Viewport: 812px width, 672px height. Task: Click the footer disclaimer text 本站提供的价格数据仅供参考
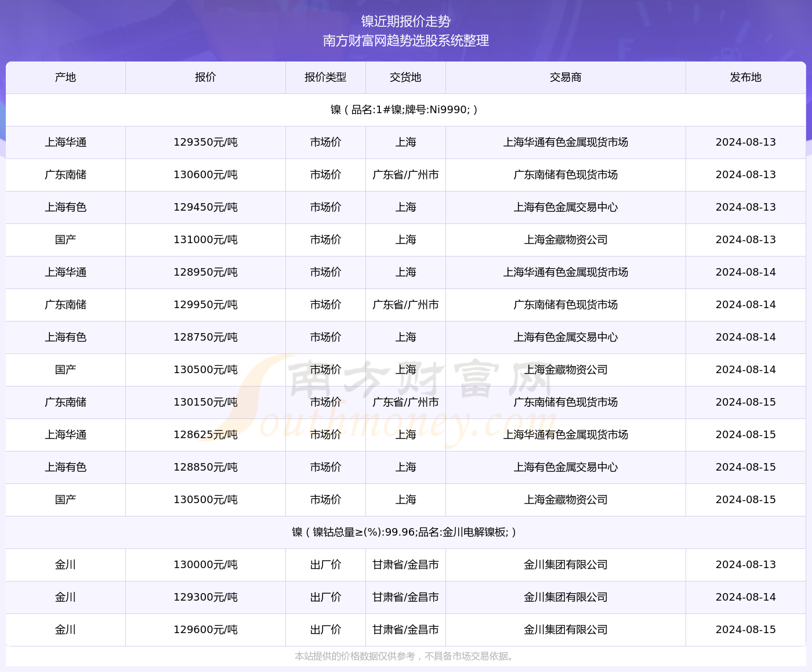pyautogui.click(x=404, y=656)
